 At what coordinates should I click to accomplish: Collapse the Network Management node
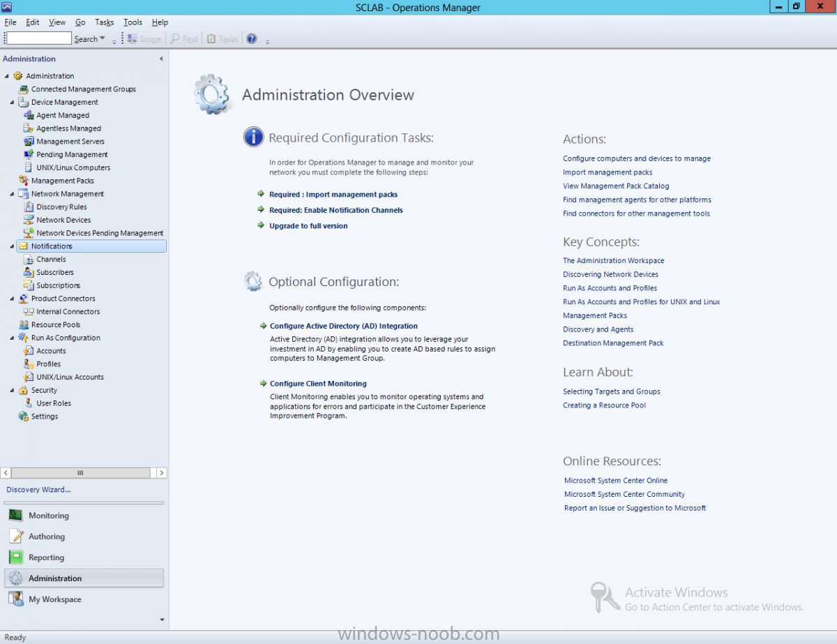coord(13,194)
